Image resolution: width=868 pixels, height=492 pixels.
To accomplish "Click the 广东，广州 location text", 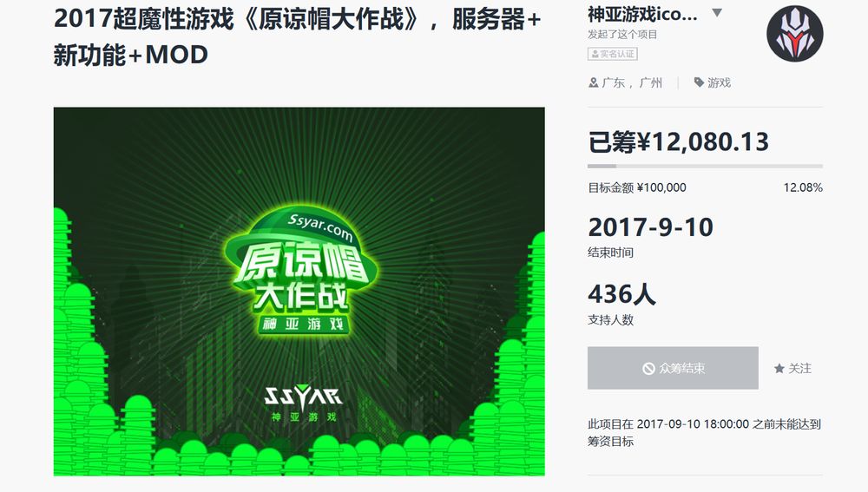I will click(x=632, y=82).
